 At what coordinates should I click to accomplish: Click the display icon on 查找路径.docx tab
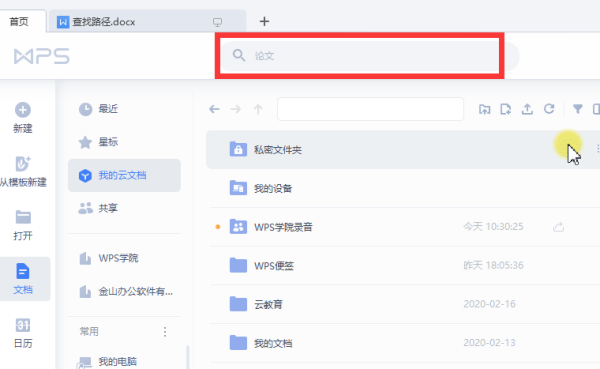click(217, 22)
